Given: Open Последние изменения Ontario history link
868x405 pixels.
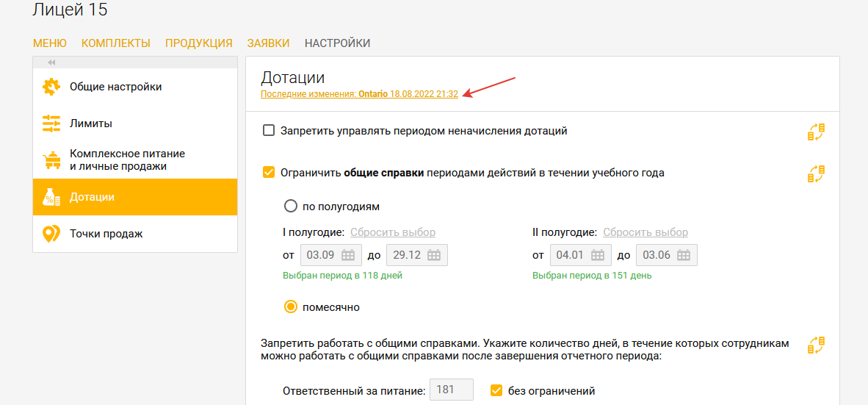Looking at the screenshot, I should pos(359,94).
